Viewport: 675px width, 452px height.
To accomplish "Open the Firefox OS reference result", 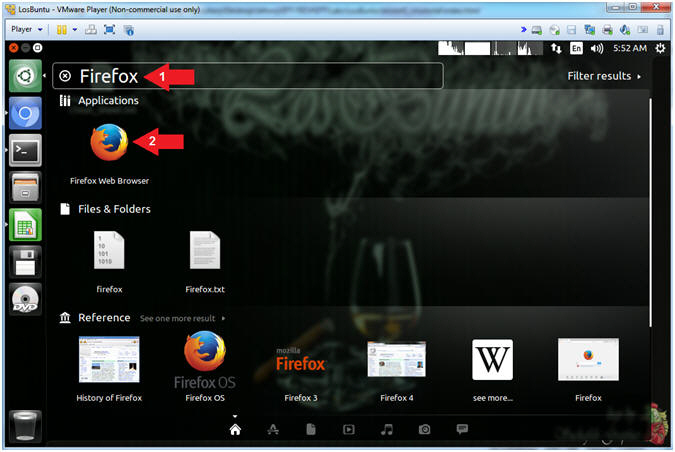I will pyautogui.click(x=205, y=367).
